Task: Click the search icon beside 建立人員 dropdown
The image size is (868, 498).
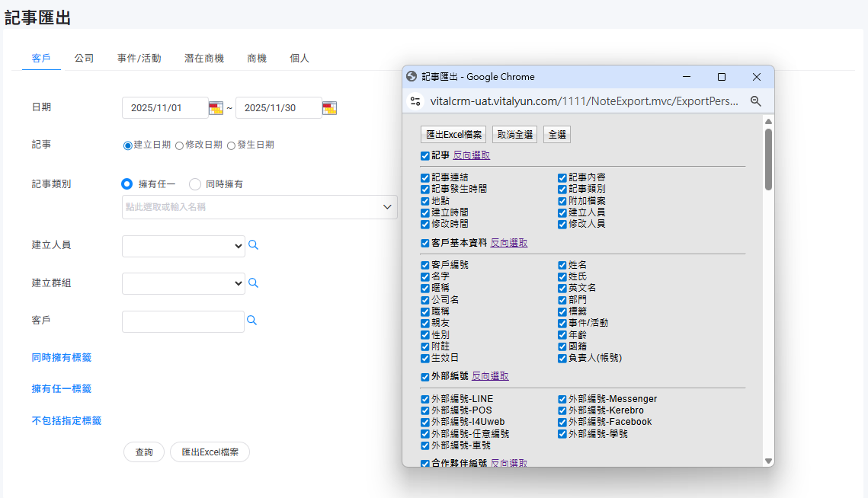Action: point(254,245)
